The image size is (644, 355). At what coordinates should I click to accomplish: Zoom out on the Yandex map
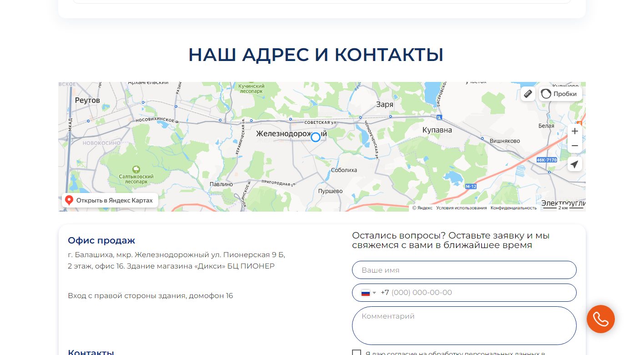tap(575, 146)
